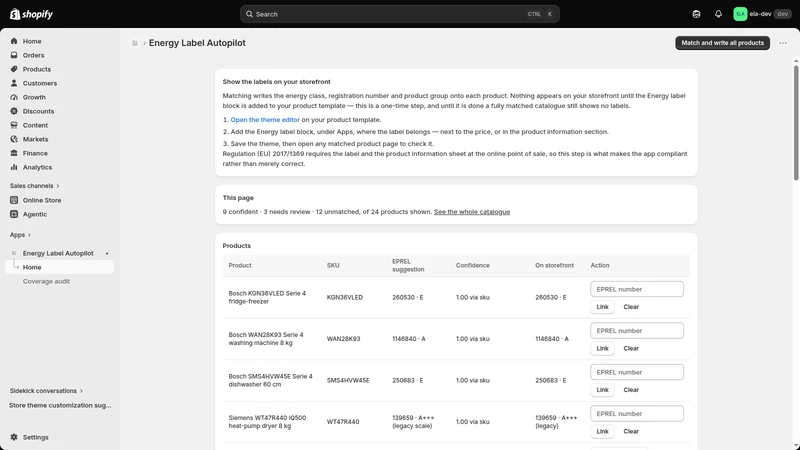
Task: Click Link for Bosch WAN28K93 row
Action: [x=603, y=348]
